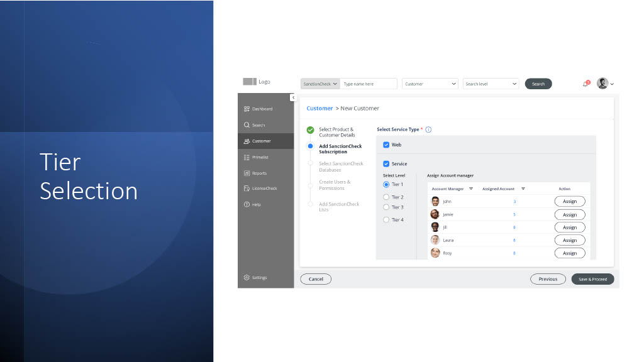The height and width of the screenshot is (362, 644).
Task: Open Primelist from the sidebar menu
Action: click(266, 157)
